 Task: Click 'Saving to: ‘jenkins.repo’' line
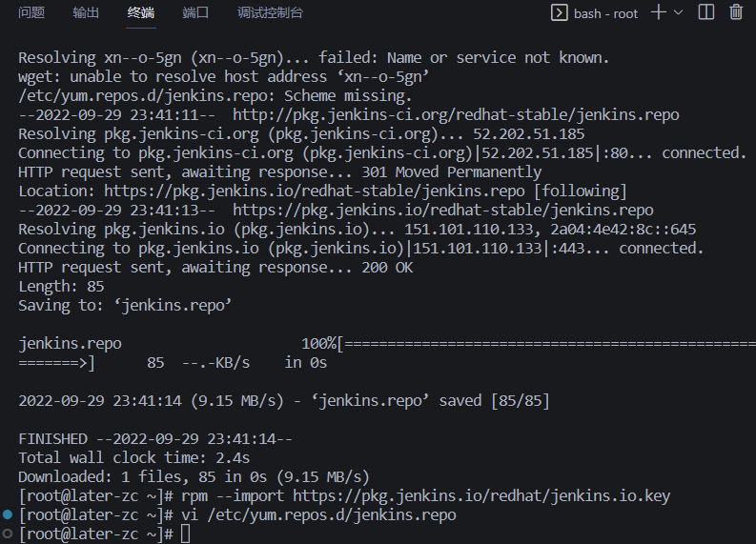125,306
